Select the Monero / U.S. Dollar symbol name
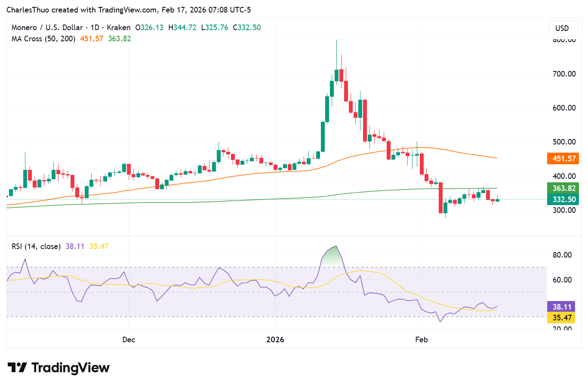This screenshot has width=588, height=387. (47, 27)
